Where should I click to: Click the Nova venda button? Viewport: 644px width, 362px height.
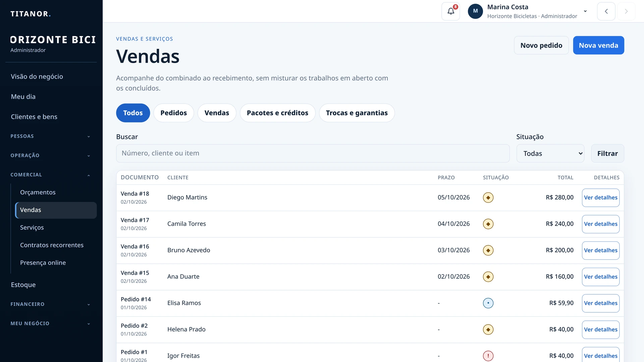[598, 45]
